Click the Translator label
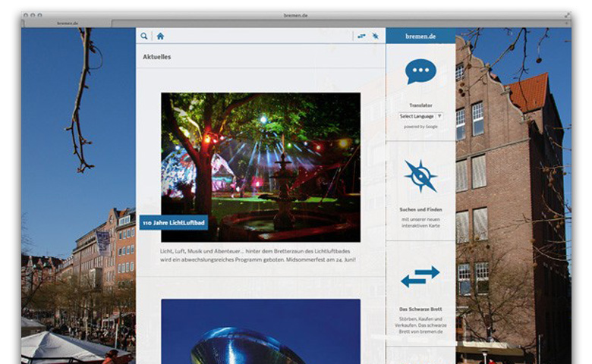Screen dimensions: 592x364 click(x=420, y=105)
